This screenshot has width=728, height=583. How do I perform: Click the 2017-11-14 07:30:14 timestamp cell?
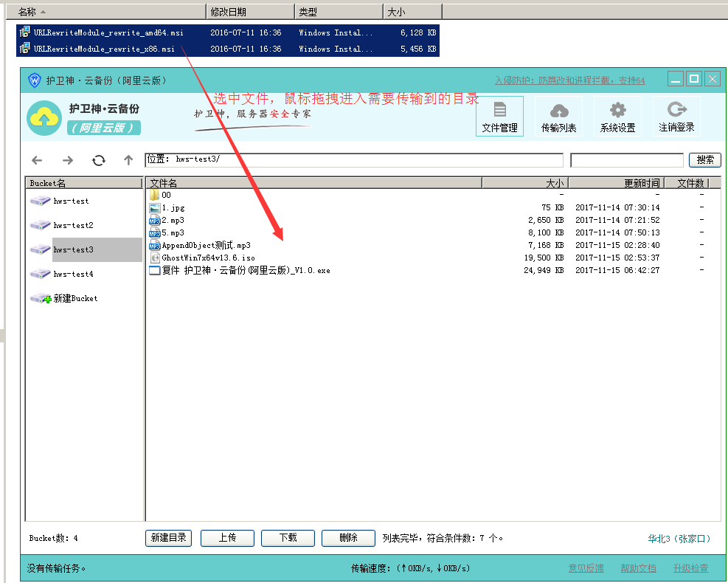pos(617,207)
